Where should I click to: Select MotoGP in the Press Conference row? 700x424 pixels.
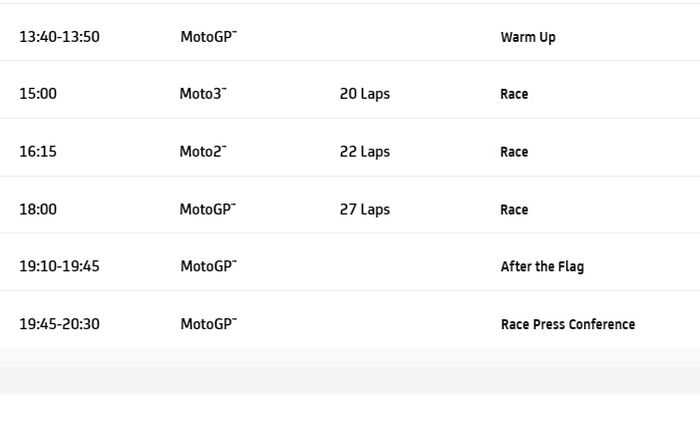coord(208,324)
